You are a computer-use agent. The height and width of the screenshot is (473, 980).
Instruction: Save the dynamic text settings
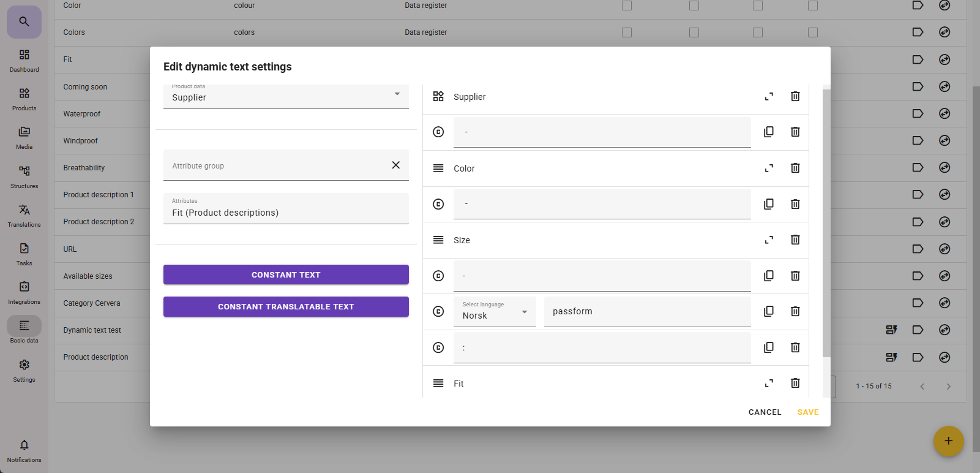pos(807,412)
